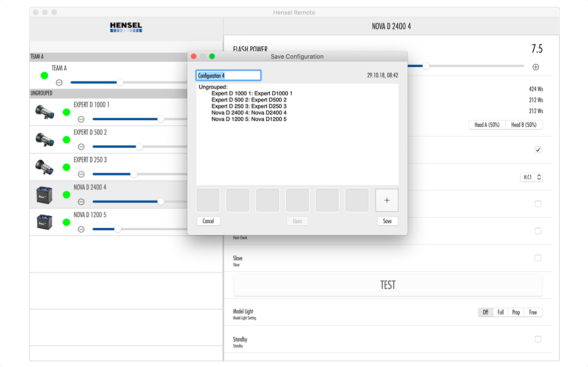Select the sixth empty configuration slot
Image resolution: width=588 pixels, height=367 pixels.
click(357, 200)
